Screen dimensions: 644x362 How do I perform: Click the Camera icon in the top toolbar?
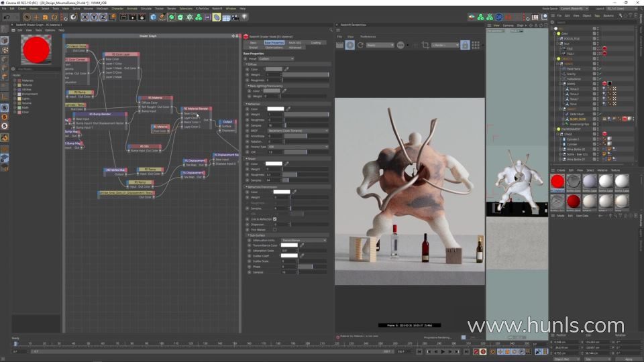235,17
